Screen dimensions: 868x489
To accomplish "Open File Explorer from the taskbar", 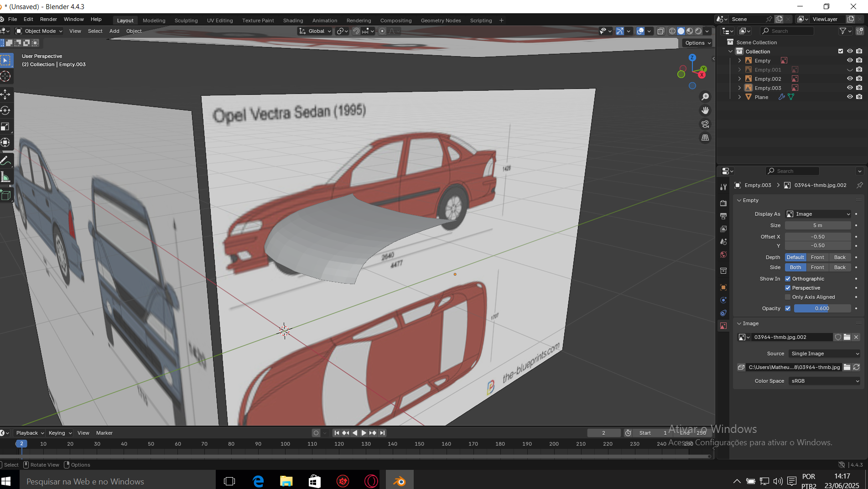I will click(286, 481).
